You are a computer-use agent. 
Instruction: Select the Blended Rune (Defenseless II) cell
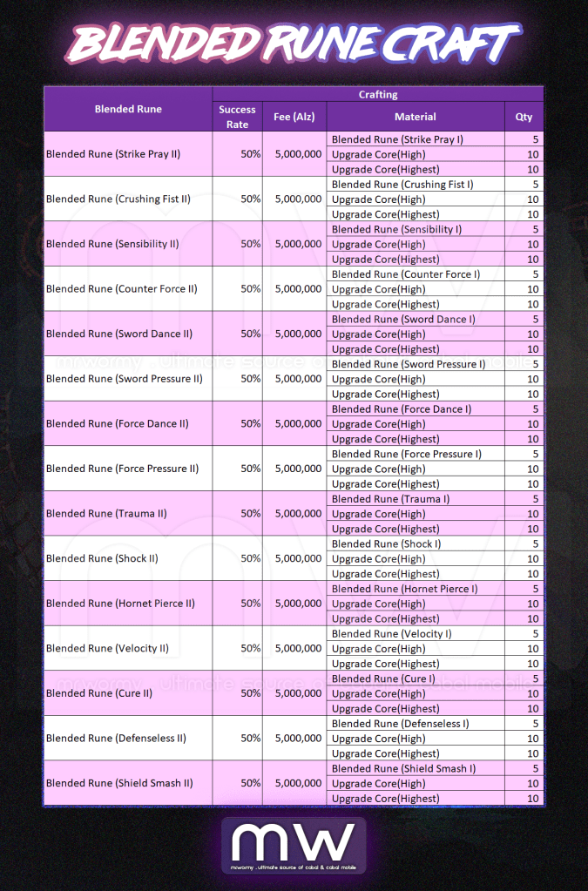point(116,739)
